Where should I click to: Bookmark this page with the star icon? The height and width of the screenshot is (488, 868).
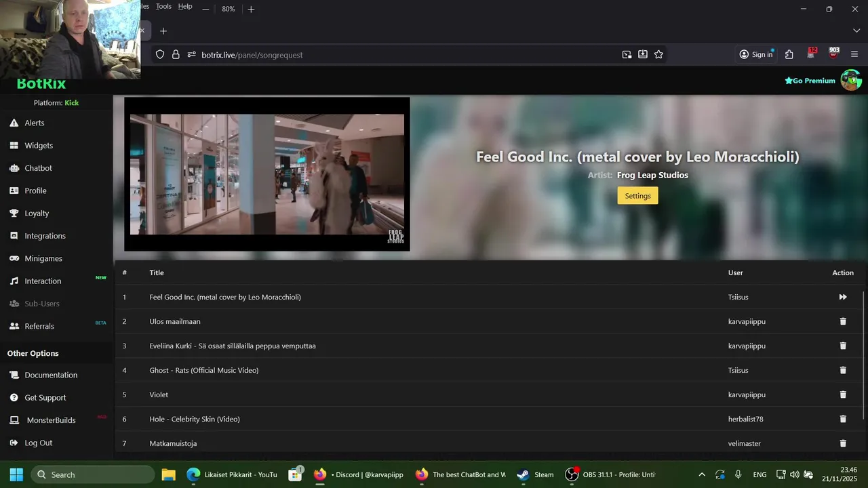coord(658,55)
